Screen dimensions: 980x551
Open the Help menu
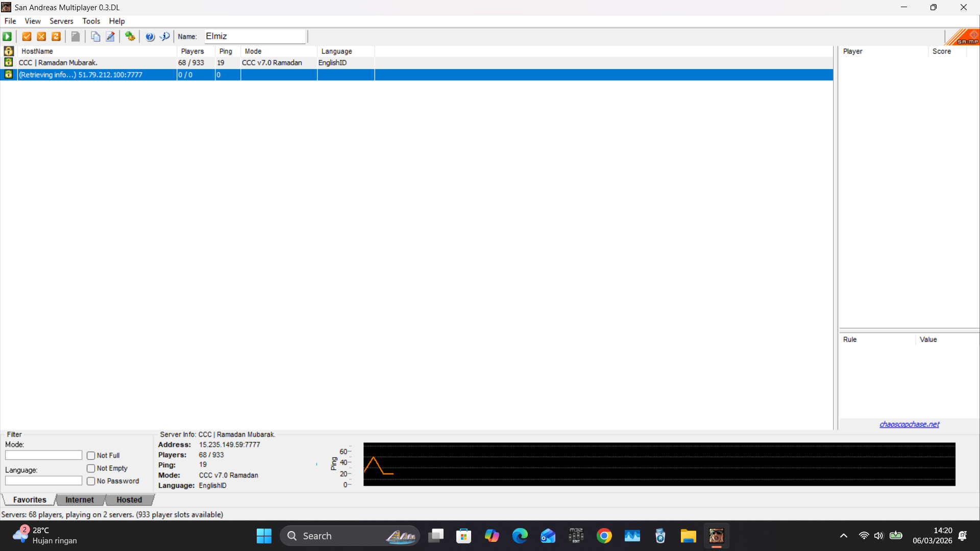point(117,21)
